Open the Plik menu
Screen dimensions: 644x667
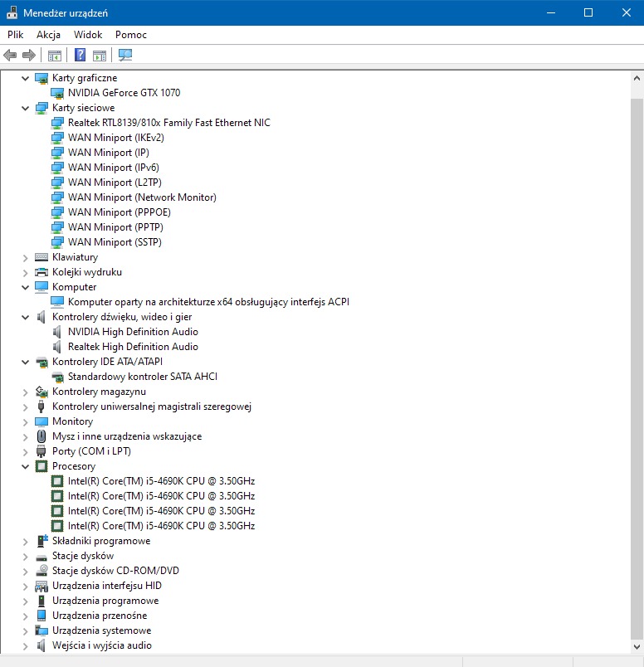coord(15,35)
